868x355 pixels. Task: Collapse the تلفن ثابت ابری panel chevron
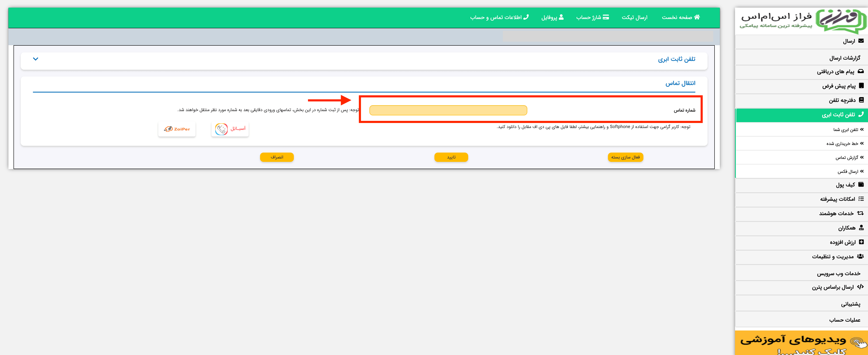(x=35, y=59)
